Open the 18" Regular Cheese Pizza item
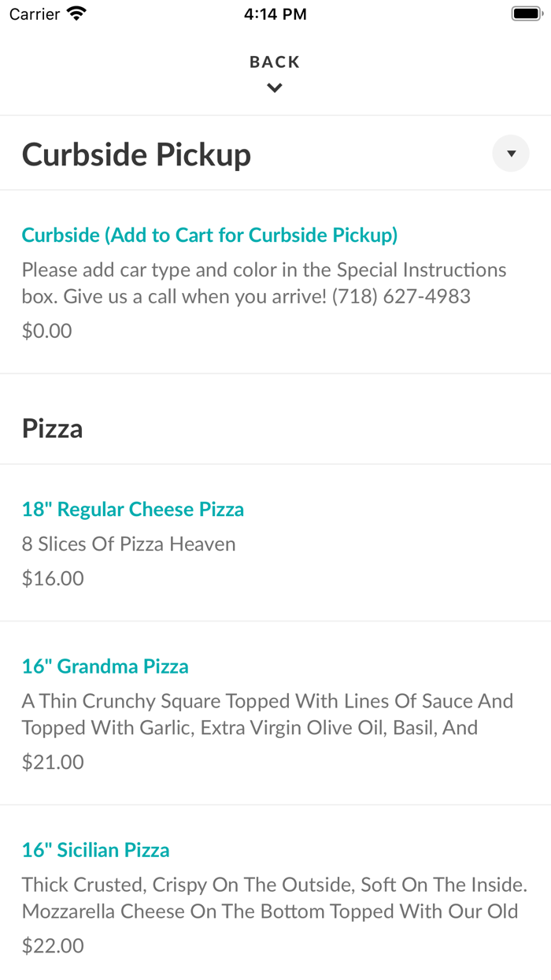 click(132, 509)
